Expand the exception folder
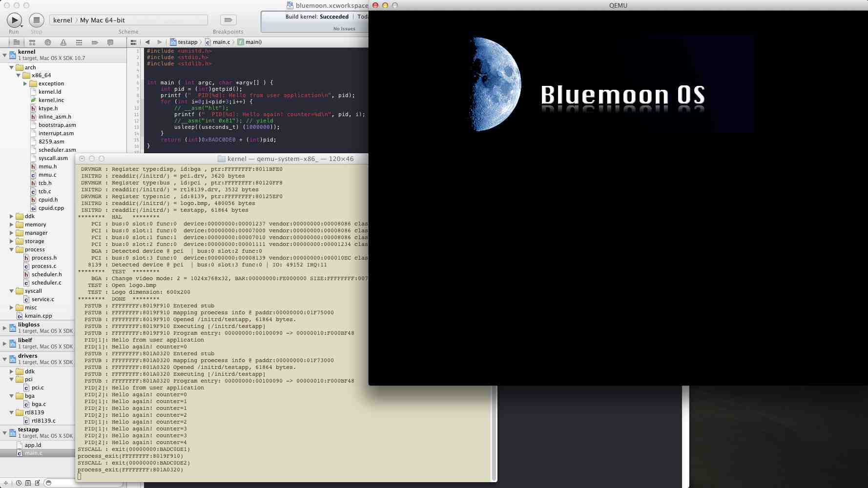The image size is (868, 488). (25, 84)
